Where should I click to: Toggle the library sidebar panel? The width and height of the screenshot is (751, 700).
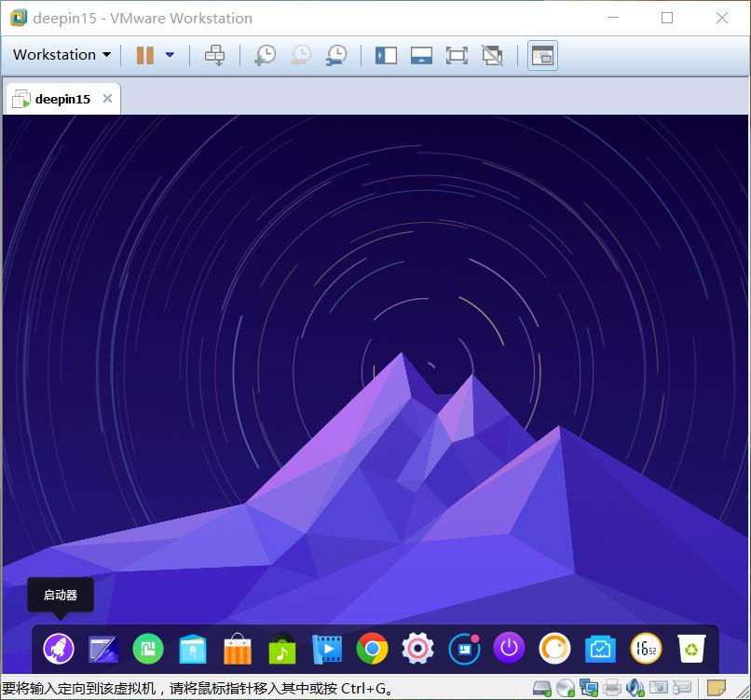point(386,55)
